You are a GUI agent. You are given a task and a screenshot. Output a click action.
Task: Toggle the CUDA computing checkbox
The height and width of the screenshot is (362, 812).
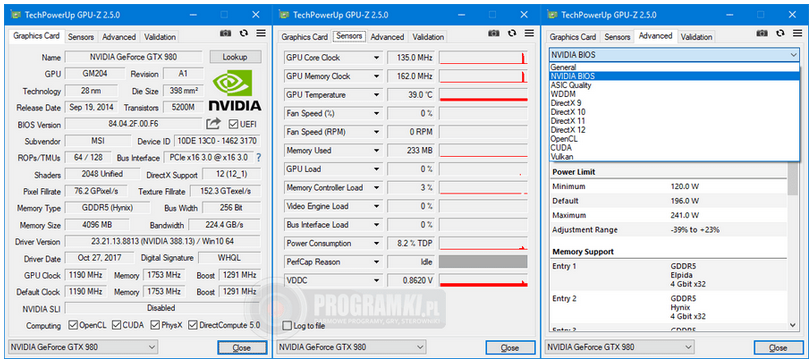point(117,325)
